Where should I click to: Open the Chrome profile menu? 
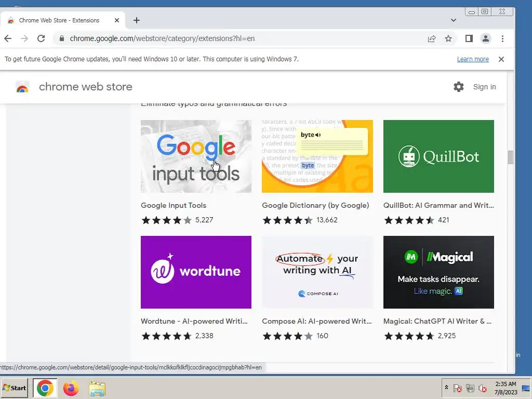coord(486,38)
